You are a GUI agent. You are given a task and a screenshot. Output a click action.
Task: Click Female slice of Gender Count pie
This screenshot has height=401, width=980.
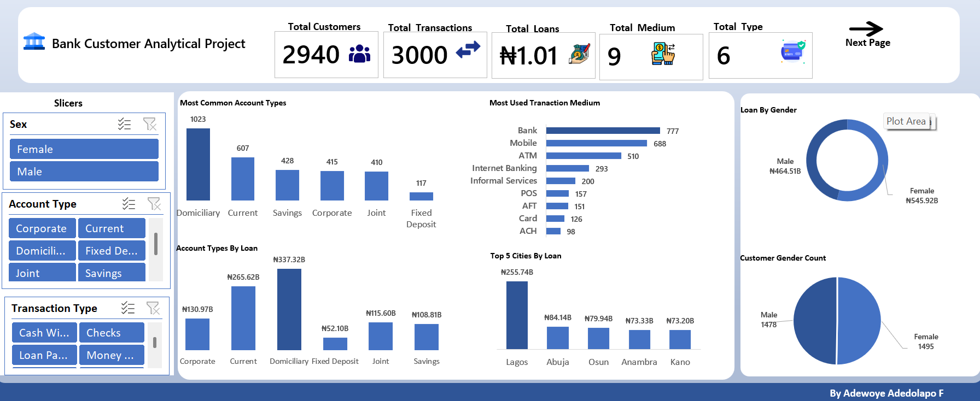click(x=860, y=321)
